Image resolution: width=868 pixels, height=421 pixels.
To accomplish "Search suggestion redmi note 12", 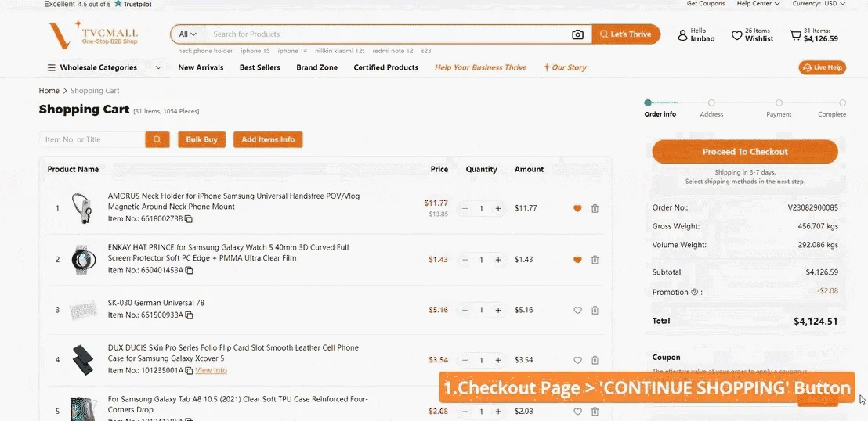I will (x=392, y=51).
